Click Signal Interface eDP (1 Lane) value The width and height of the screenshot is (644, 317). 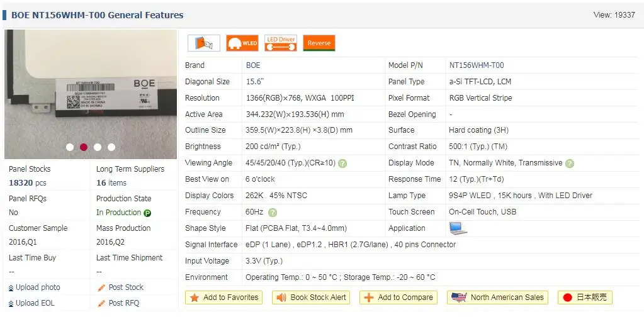pyautogui.click(x=351, y=245)
